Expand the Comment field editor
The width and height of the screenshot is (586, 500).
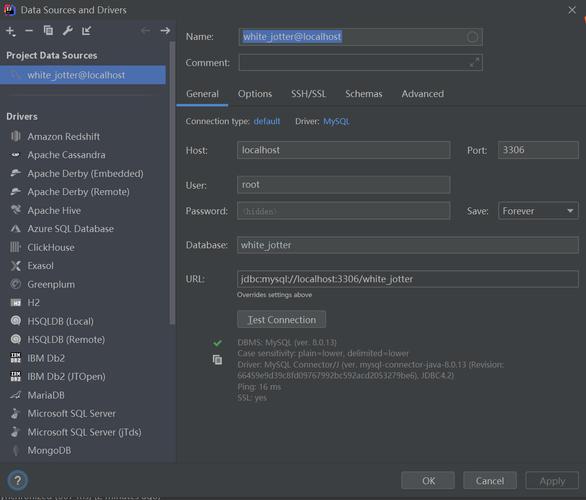[x=474, y=62]
